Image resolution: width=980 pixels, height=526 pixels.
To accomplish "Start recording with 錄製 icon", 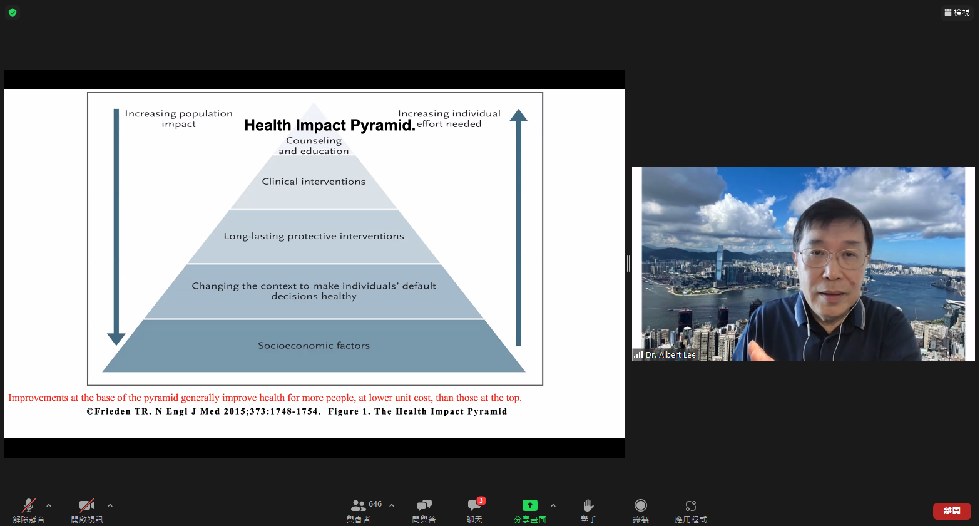I will (x=640, y=505).
